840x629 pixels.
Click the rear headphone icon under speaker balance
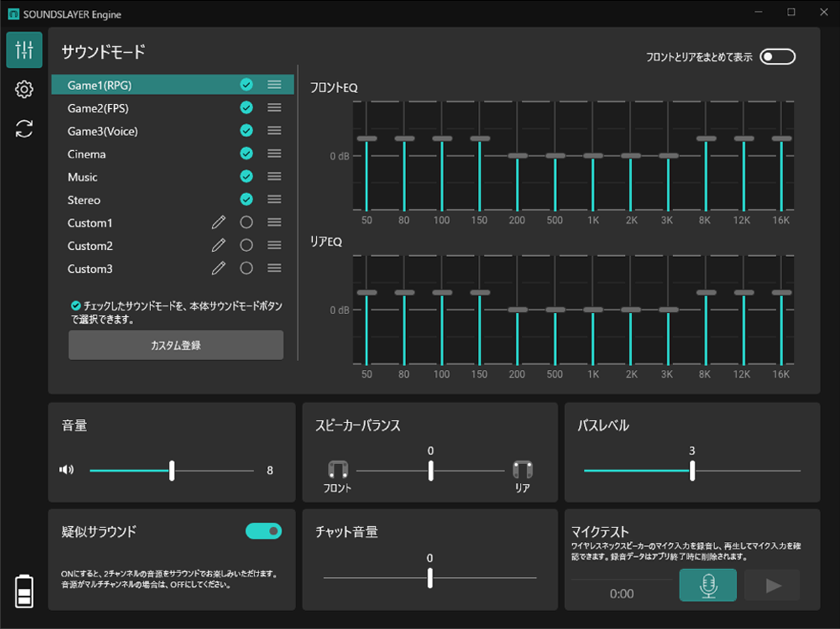tap(522, 470)
